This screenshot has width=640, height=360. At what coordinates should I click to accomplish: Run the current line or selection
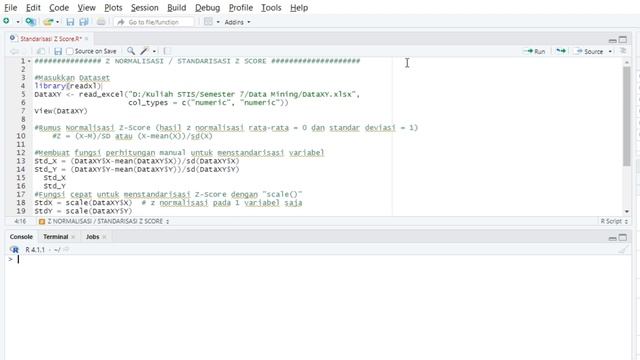pos(535,51)
